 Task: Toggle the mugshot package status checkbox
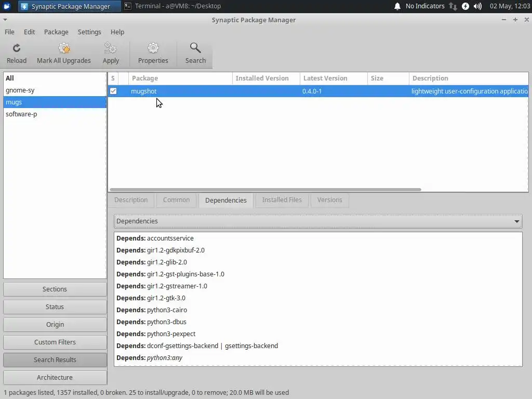coord(113,91)
